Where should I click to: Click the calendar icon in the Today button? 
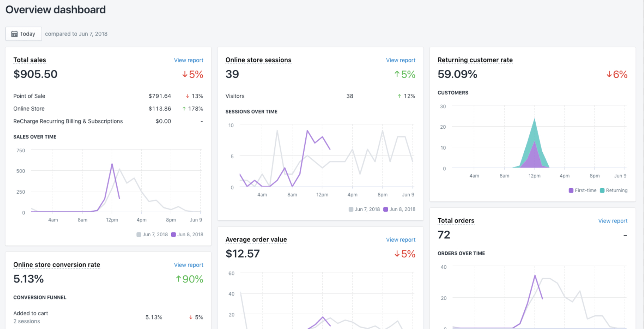coord(14,34)
